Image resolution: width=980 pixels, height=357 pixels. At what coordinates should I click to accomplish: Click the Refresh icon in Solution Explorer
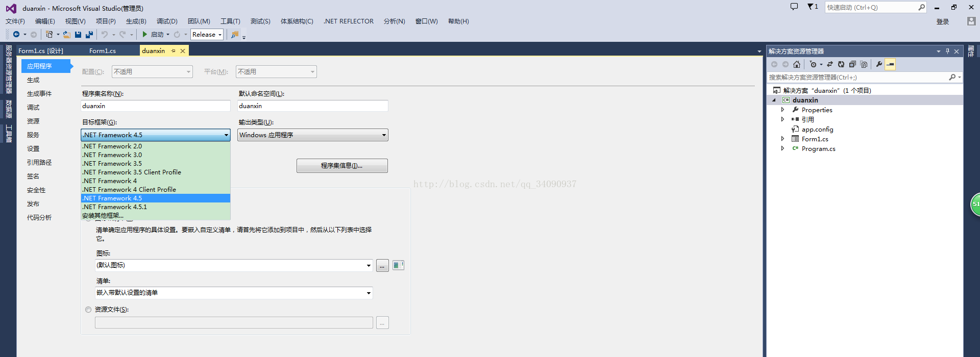click(841, 64)
